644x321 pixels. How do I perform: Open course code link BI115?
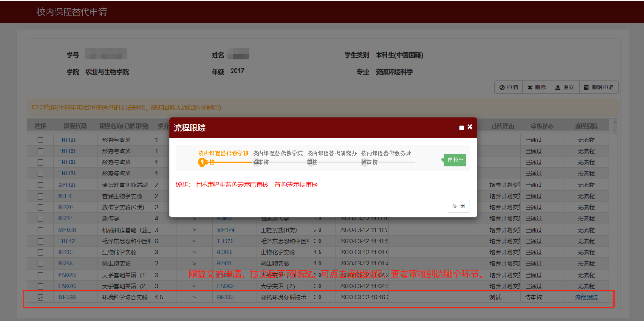[x=66, y=196]
